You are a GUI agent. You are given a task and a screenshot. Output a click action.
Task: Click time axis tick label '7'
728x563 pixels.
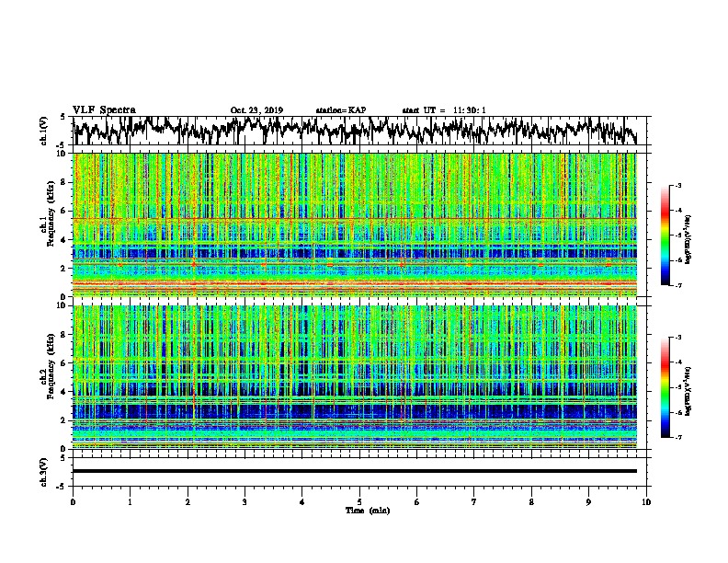474,502
